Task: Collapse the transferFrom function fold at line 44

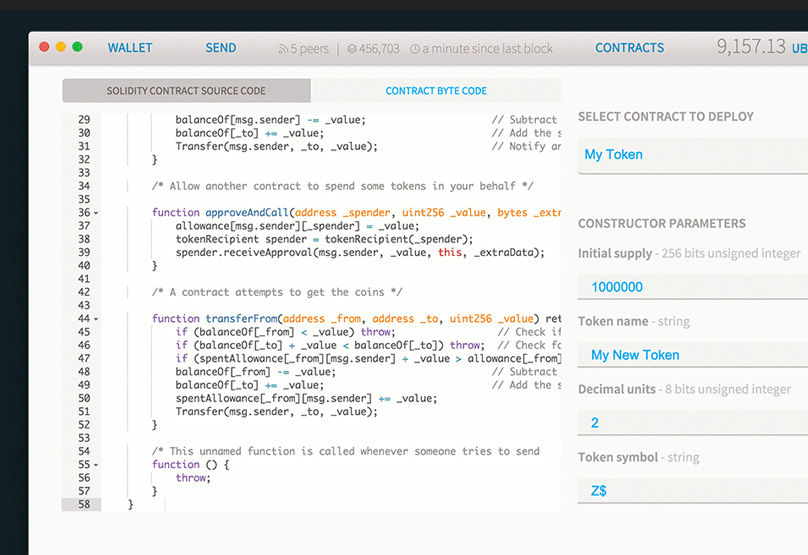Action: (96, 319)
